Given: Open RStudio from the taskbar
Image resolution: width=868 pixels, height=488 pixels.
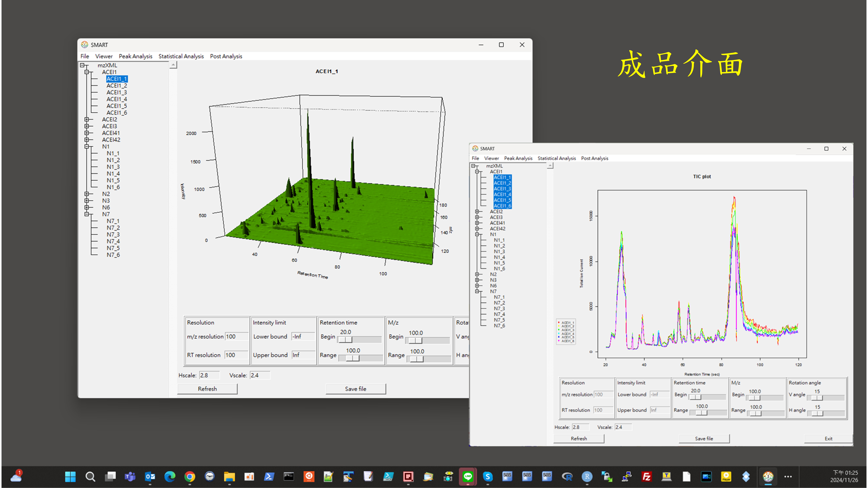Looking at the screenshot, I should click(587, 477).
